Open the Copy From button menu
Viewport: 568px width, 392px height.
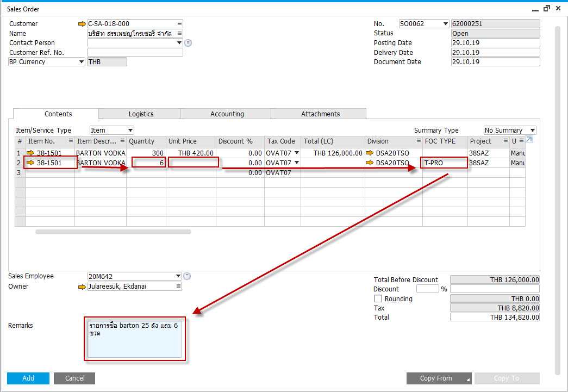click(439, 378)
